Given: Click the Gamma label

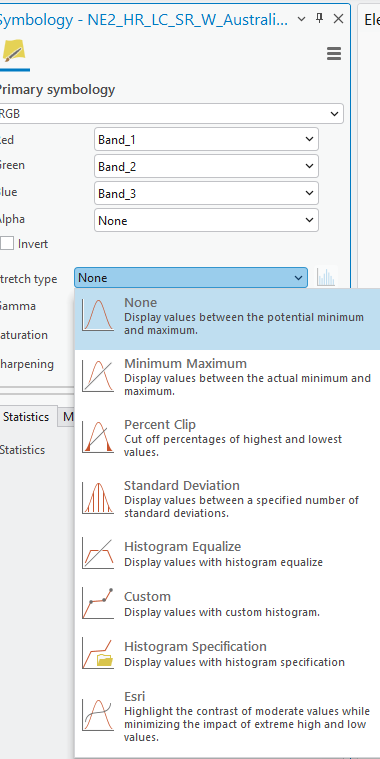Looking at the screenshot, I should pos(18,306).
